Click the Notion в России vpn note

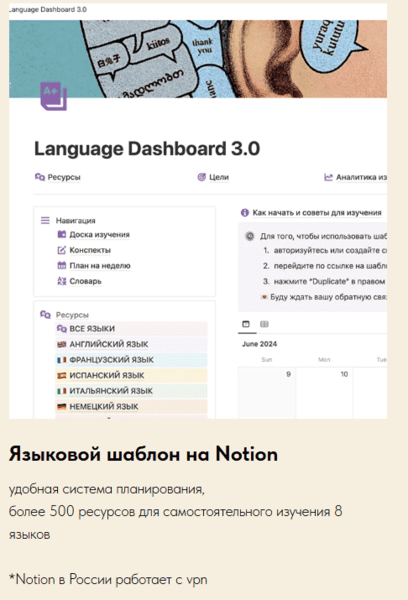(x=108, y=579)
